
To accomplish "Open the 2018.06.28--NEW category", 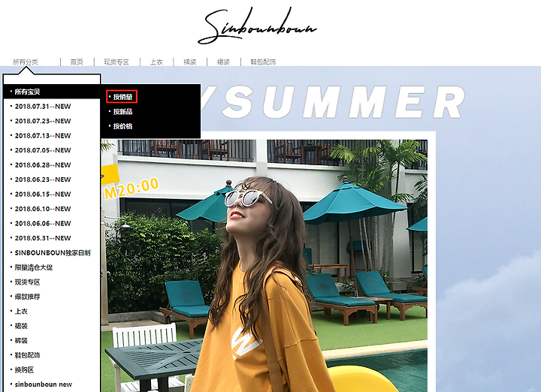I will click(x=43, y=165).
